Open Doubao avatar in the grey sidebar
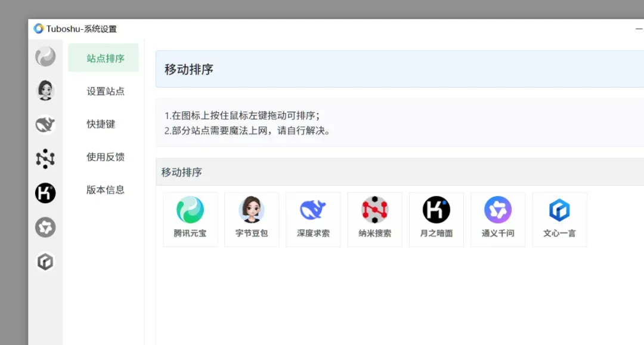The height and width of the screenshot is (345, 644). [x=45, y=91]
